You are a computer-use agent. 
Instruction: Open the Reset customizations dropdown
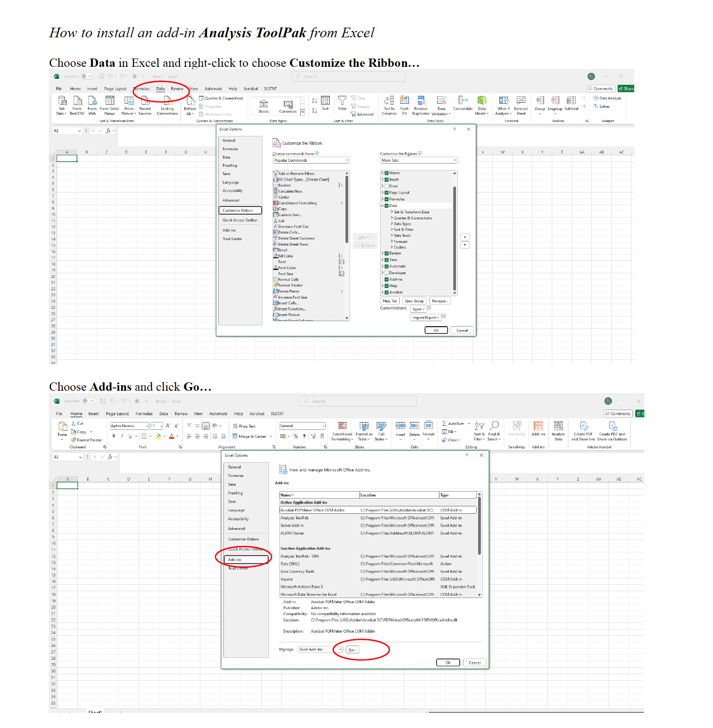coord(418,309)
